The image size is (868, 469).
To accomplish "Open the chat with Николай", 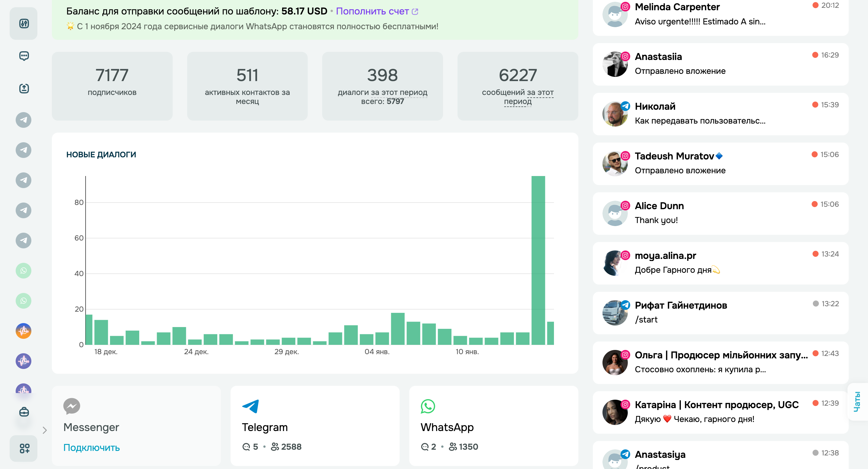I will pyautogui.click(x=720, y=114).
